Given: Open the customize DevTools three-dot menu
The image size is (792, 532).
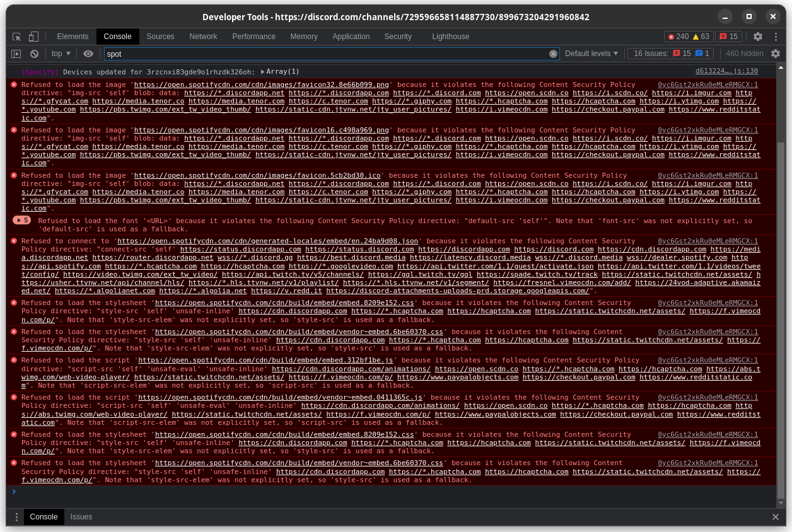Looking at the screenshot, I should [776, 37].
